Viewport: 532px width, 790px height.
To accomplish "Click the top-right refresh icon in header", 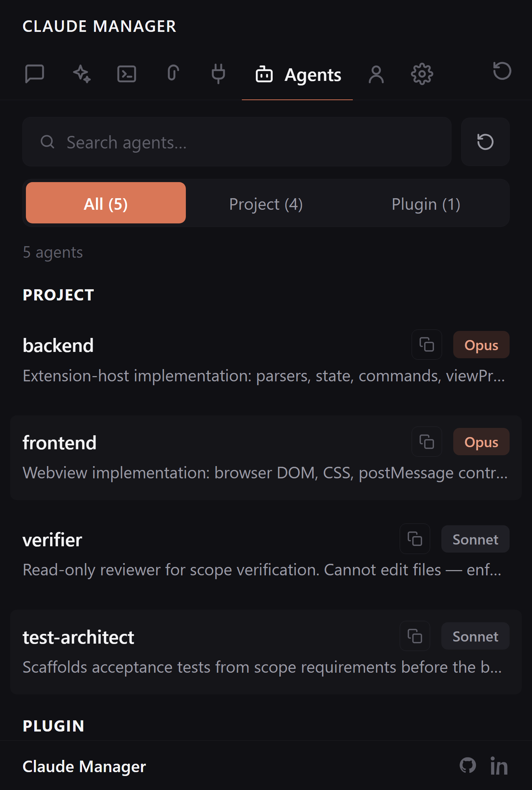I will coord(502,71).
